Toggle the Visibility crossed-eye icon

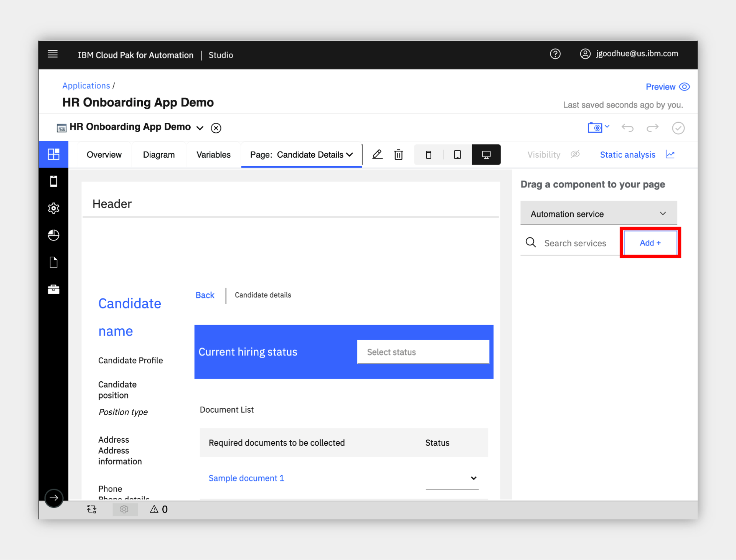click(575, 154)
